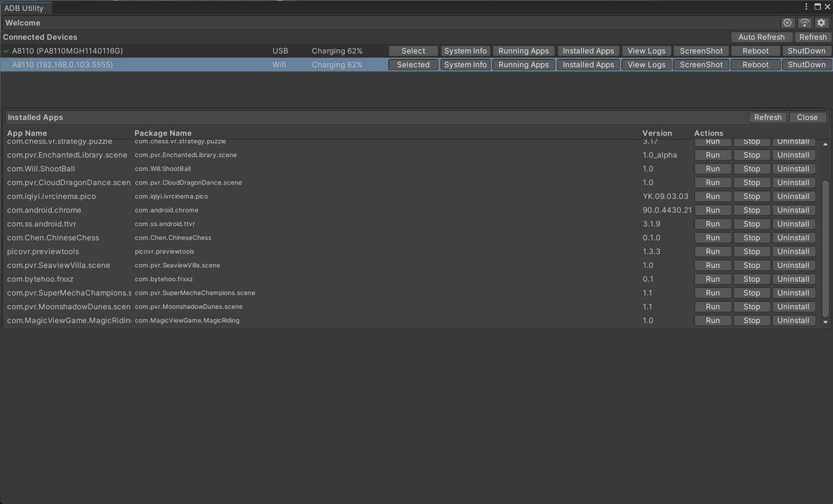This screenshot has width=833, height=504.
Task: Click the com.Will.ShootBall app name
Action: point(41,169)
